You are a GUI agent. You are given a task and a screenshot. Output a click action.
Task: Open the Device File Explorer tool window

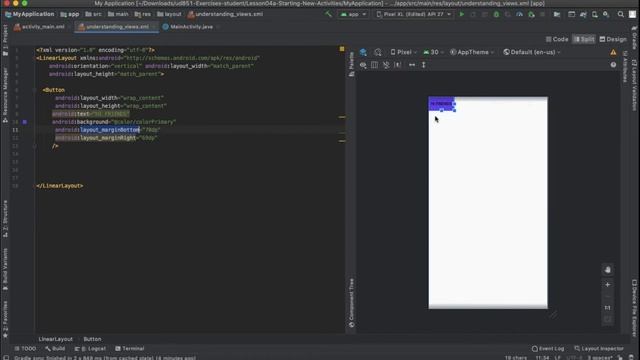click(x=634, y=308)
